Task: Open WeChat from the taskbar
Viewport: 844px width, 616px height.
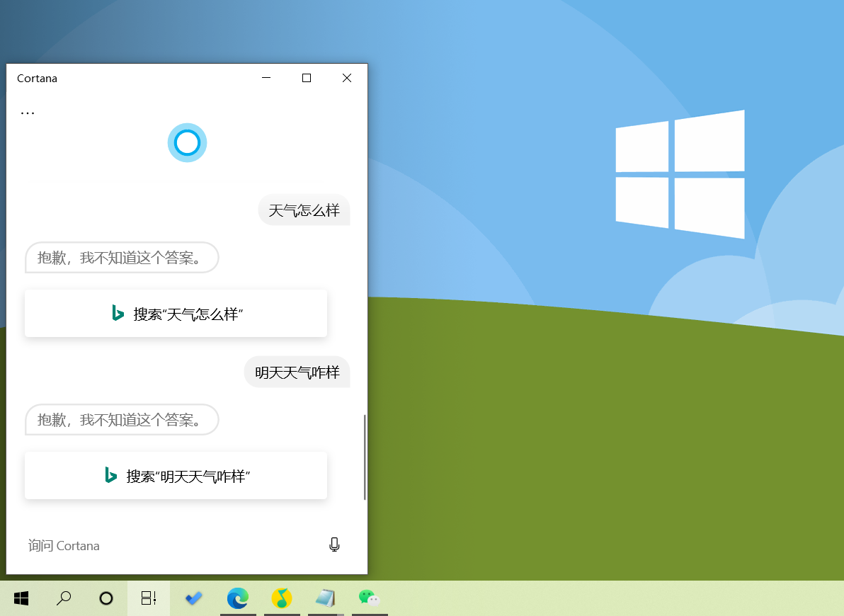Action: click(x=370, y=598)
